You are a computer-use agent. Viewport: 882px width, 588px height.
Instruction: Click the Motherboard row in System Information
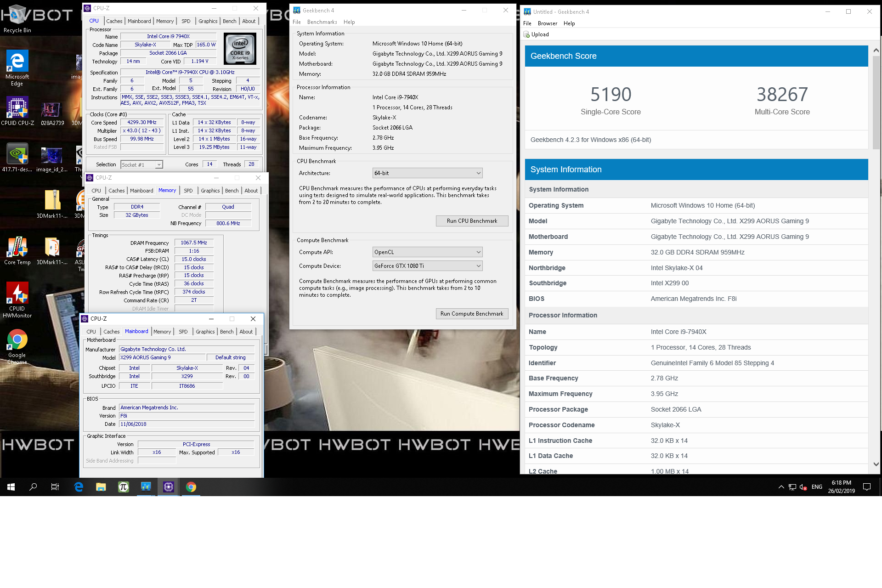coord(696,237)
